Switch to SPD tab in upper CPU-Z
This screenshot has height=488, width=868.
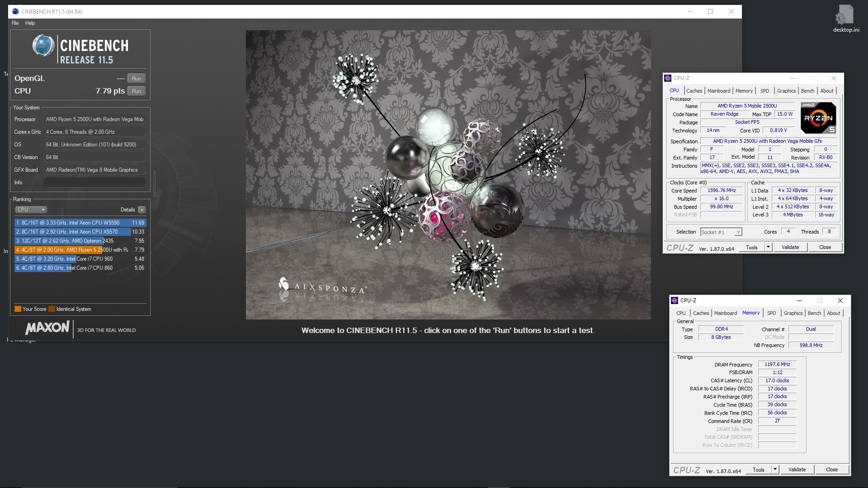764,91
